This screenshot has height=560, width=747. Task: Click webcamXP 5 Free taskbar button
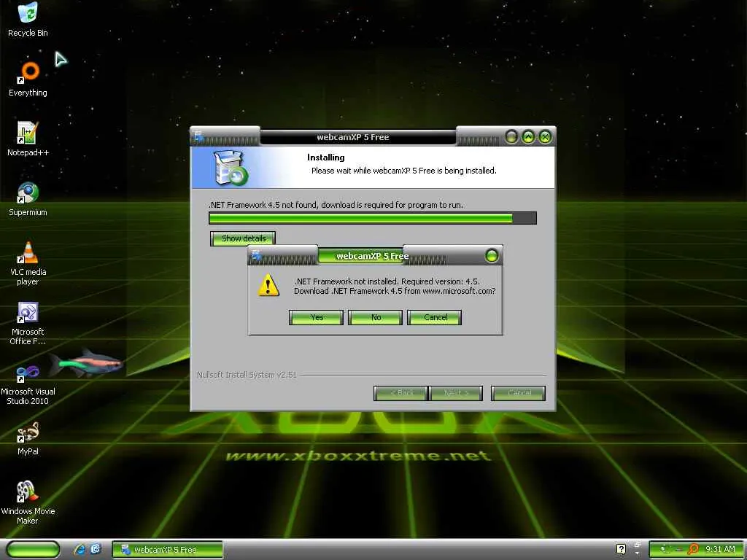(x=167, y=550)
